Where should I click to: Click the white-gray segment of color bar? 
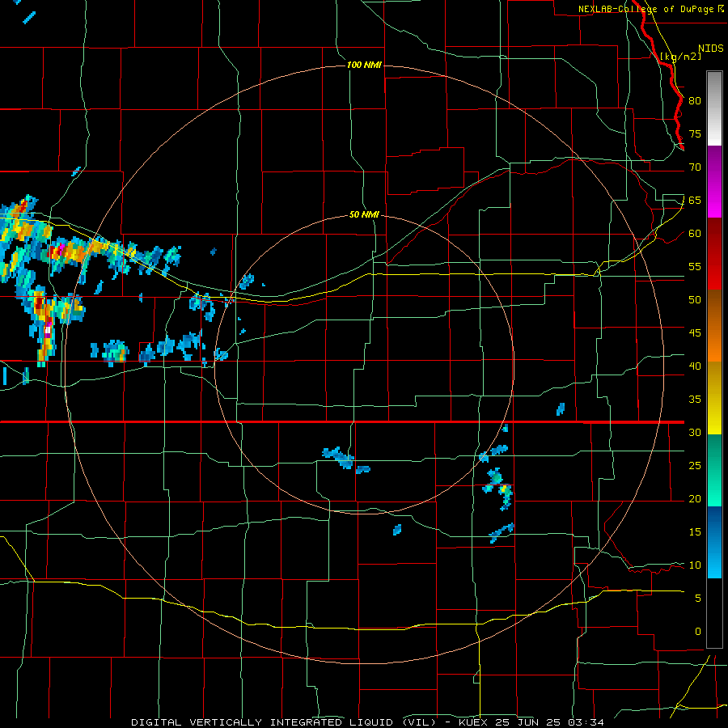coord(714,108)
